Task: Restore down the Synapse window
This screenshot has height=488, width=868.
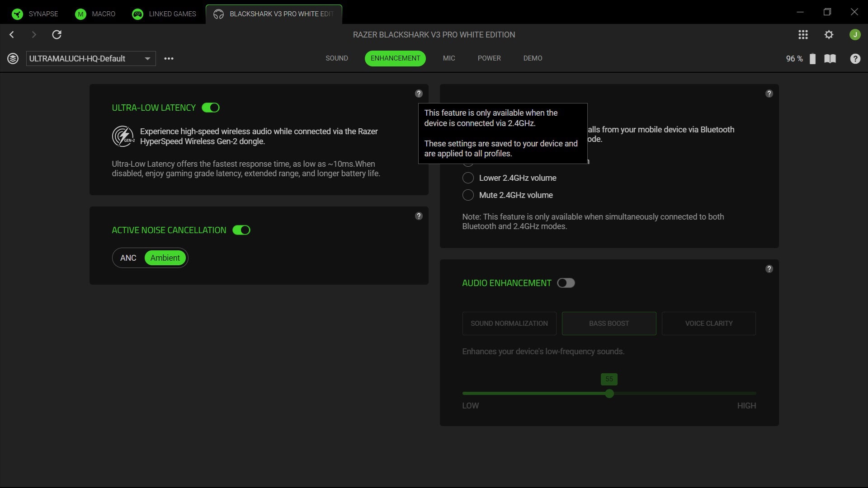Action: (827, 12)
